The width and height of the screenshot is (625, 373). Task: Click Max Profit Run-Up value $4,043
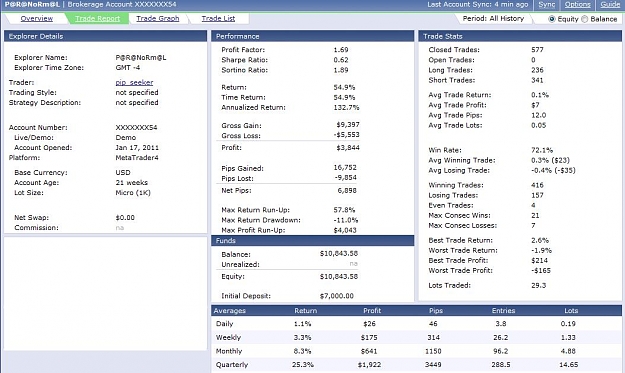pyautogui.click(x=345, y=230)
